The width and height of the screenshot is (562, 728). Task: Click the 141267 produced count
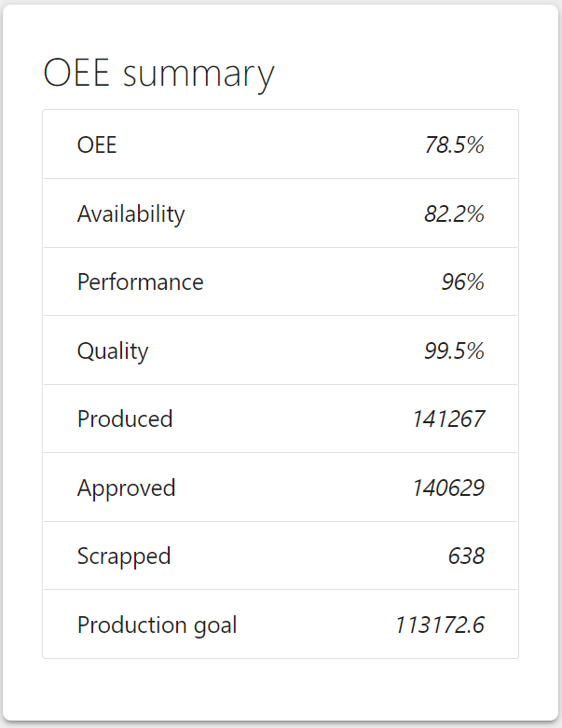tap(448, 419)
